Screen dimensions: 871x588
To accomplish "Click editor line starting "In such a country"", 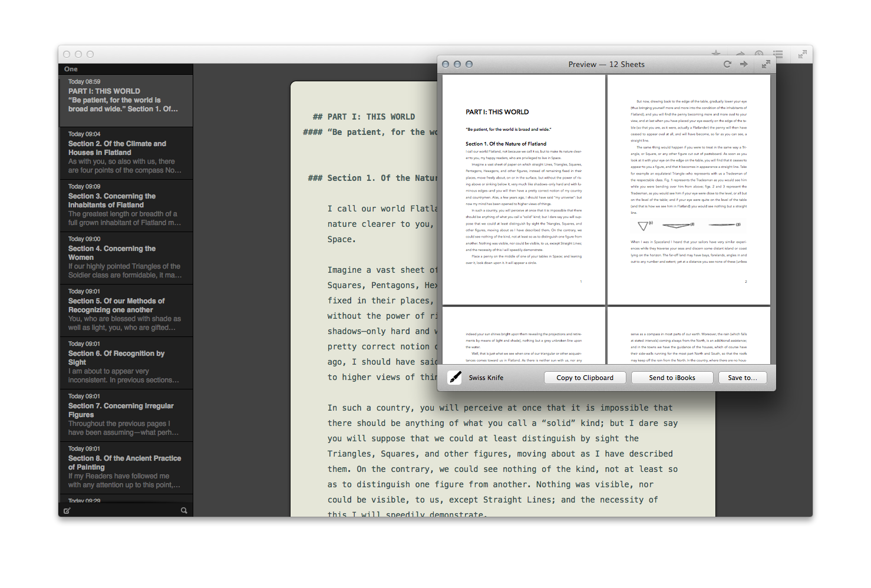I will (500, 408).
